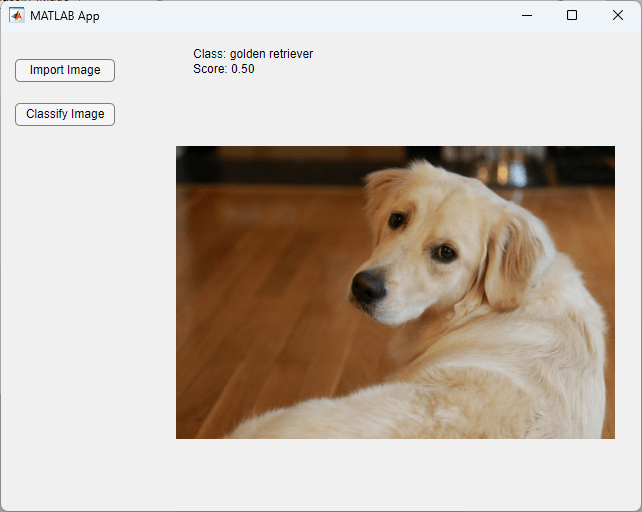Click the MATLAB logo icon in title bar

pos(17,15)
